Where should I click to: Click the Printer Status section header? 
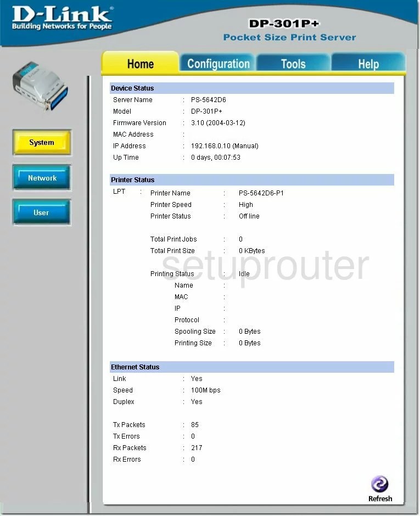[x=252, y=180]
